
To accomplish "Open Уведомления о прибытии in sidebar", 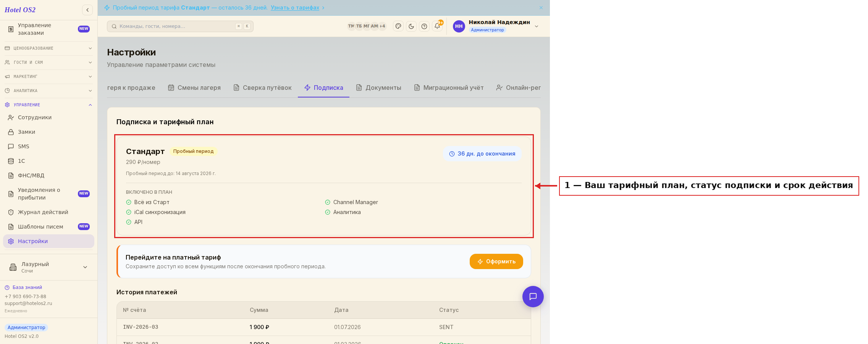I will coord(49,194).
